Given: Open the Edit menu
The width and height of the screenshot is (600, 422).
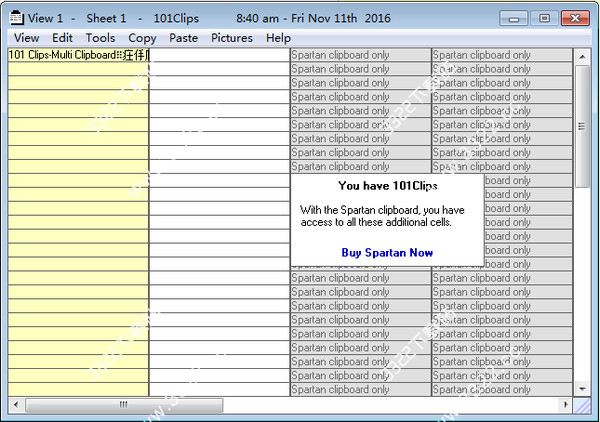Looking at the screenshot, I should pos(62,38).
